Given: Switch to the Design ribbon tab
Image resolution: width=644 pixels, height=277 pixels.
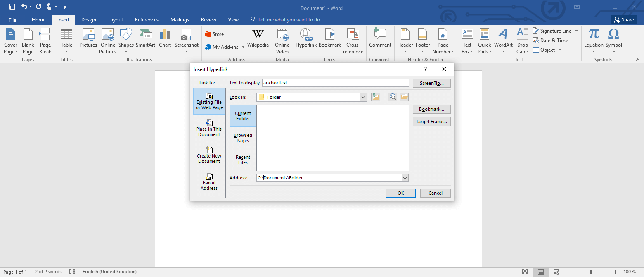Looking at the screenshot, I should point(88,19).
